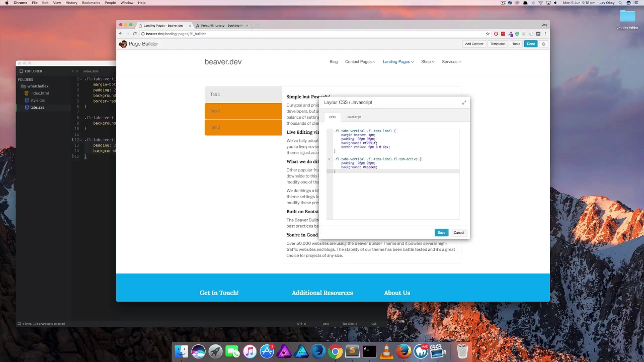644x362 pixels.
Task: Open FaceTime from the Dock
Action: [x=232, y=351]
